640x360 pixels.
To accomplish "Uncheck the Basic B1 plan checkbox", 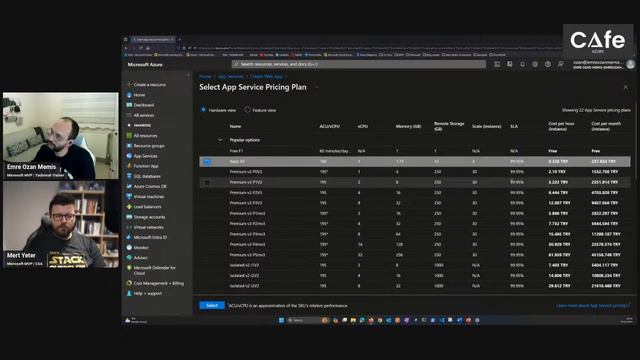I will (207, 162).
